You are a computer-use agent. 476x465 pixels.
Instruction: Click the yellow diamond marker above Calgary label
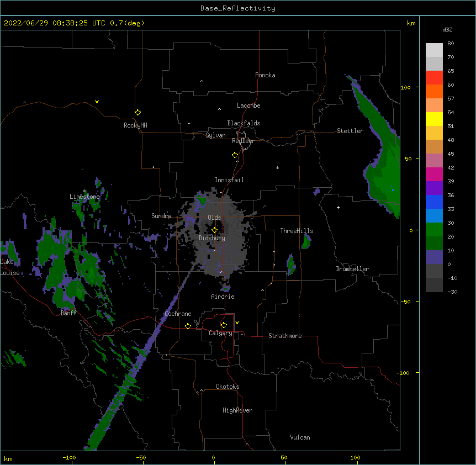(224, 325)
